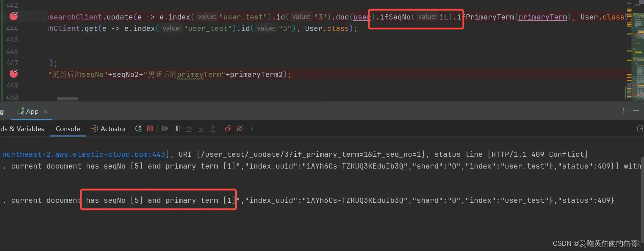Click line number 444 in gutter
Image resolution: width=644 pixels, height=251 pixels.
tap(12, 28)
